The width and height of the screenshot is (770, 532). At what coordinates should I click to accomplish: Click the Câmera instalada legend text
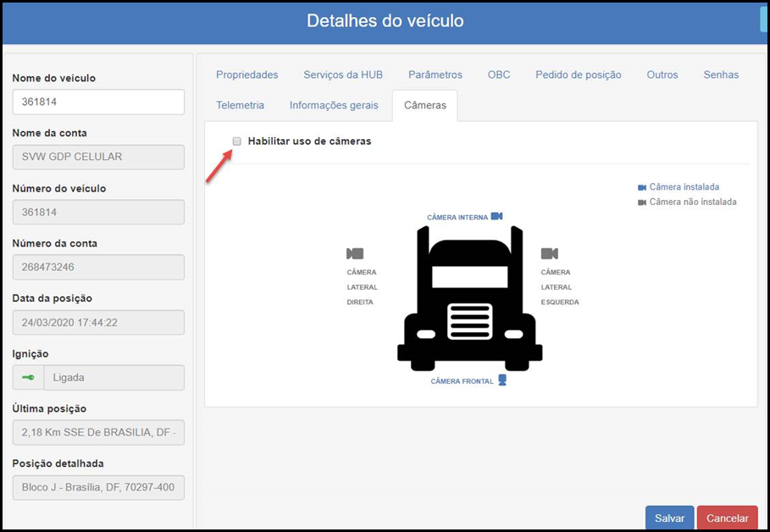pyautogui.click(x=684, y=187)
